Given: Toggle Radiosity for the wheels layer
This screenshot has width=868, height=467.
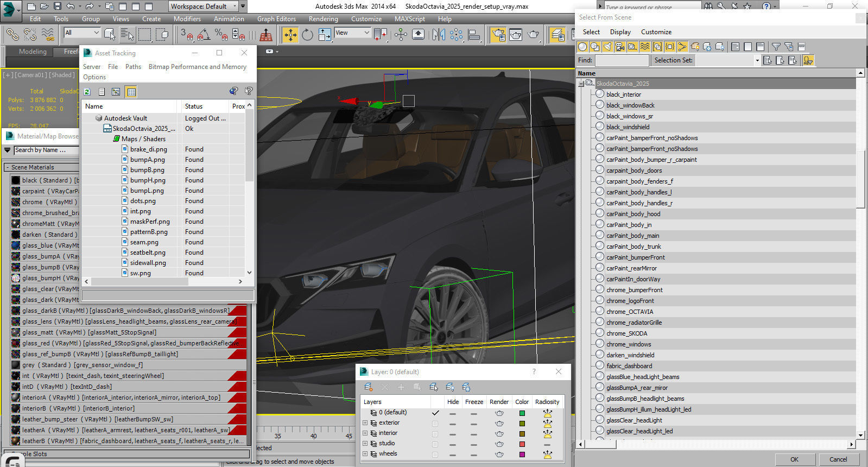Looking at the screenshot, I should (x=547, y=455).
